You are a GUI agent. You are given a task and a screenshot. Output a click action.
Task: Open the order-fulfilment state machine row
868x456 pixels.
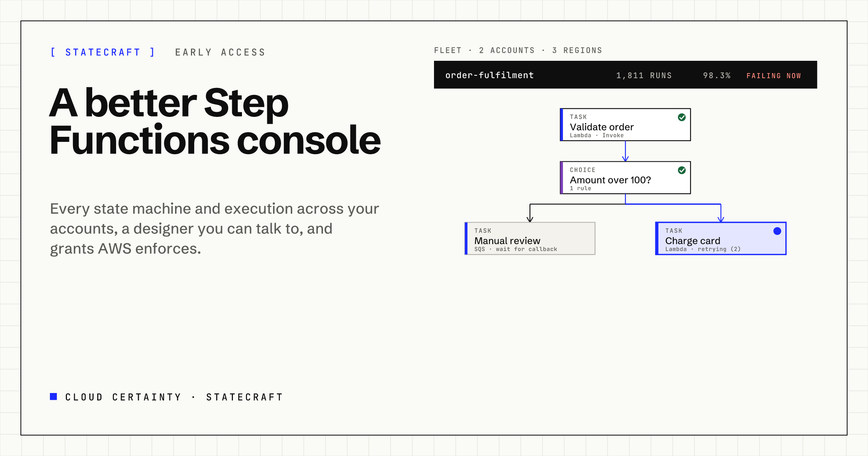click(625, 75)
